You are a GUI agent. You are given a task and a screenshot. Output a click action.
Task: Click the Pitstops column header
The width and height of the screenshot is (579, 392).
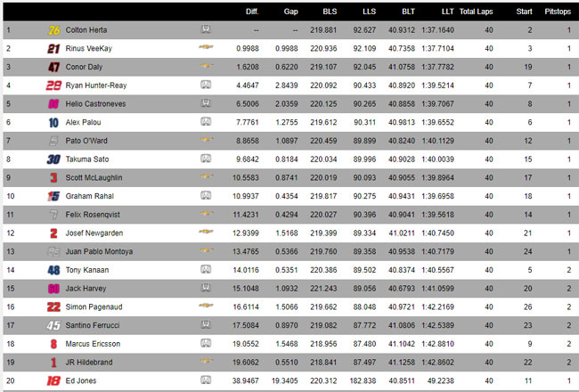click(x=558, y=12)
